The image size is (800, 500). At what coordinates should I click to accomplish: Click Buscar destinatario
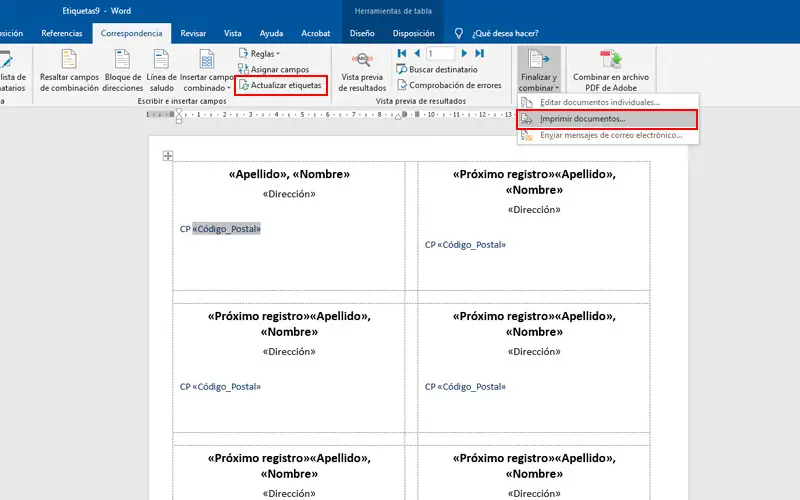437,69
